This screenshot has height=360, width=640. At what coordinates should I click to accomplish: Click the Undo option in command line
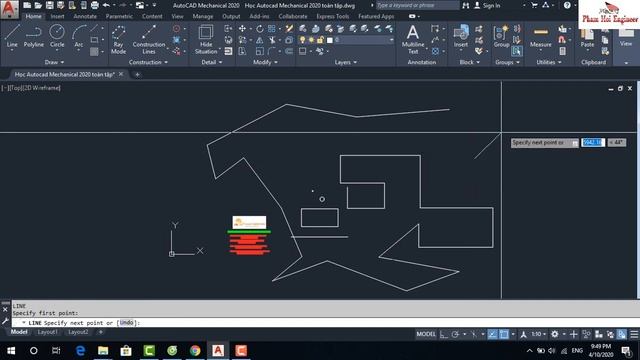point(126,322)
